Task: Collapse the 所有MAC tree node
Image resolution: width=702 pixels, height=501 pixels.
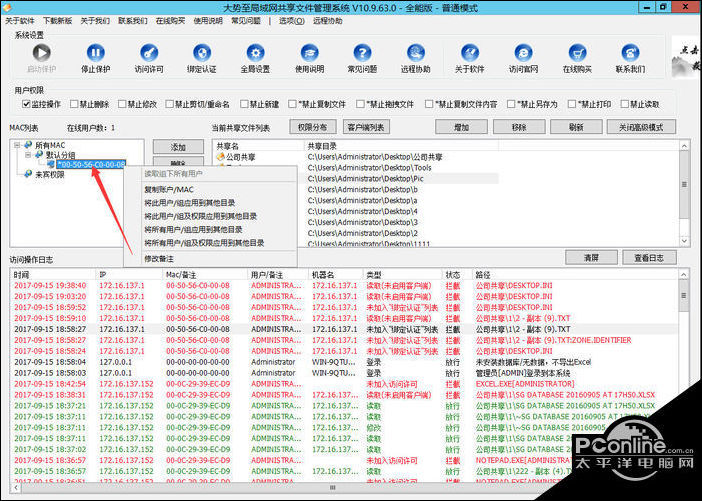Action: pyautogui.click(x=17, y=145)
